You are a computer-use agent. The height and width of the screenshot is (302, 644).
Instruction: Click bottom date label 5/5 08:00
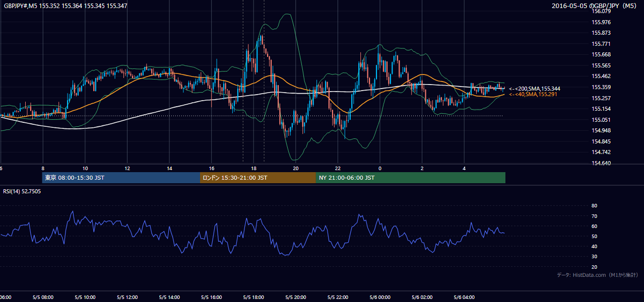click(43, 297)
